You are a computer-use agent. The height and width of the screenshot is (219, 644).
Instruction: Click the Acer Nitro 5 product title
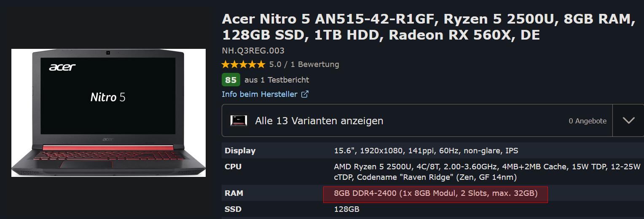pos(428,27)
